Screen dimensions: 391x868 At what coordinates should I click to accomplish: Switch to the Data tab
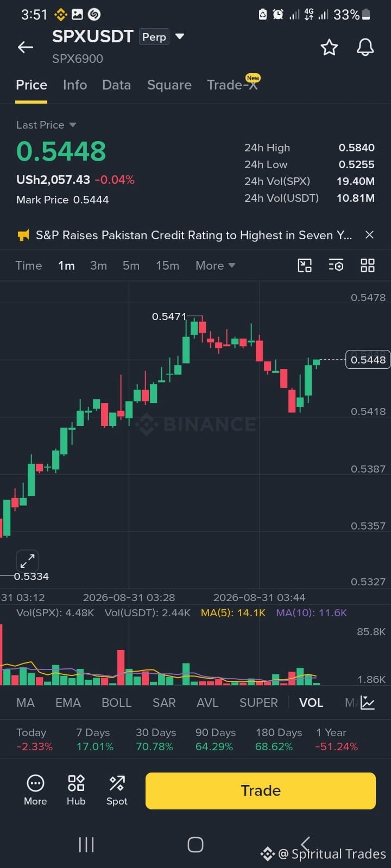point(117,85)
